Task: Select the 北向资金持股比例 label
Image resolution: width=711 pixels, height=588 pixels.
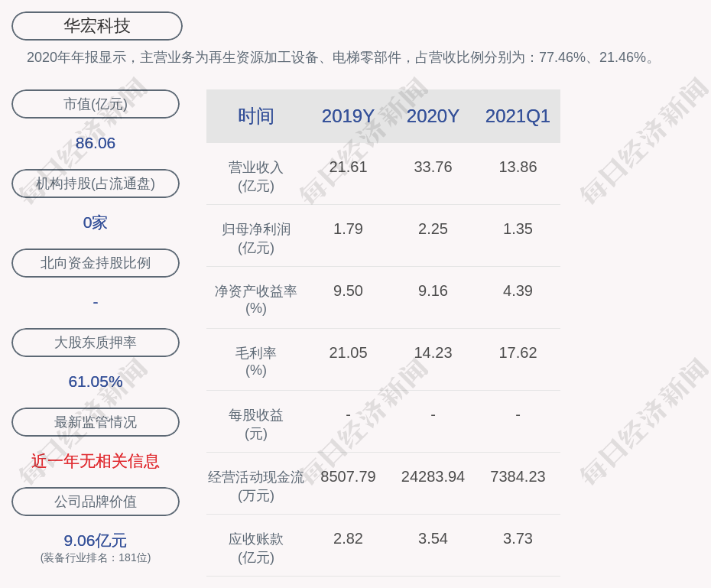Action: (x=96, y=263)
